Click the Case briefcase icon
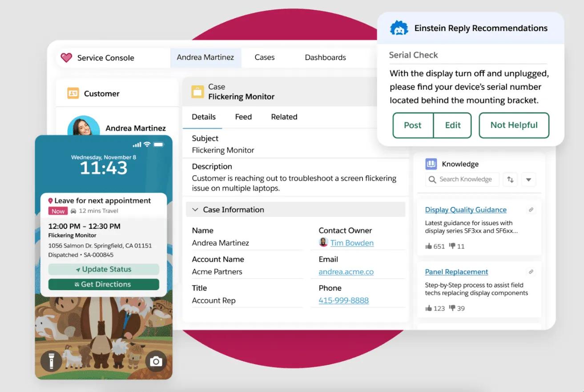 tap(197, 92)
